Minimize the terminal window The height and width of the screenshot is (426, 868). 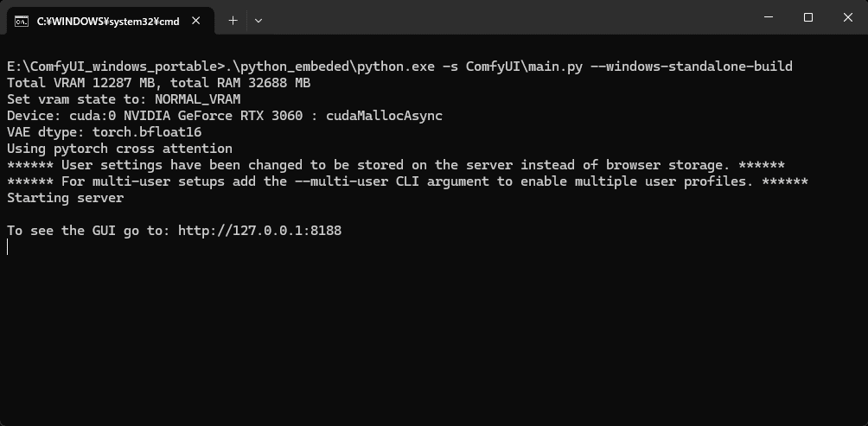pos(769,17)
